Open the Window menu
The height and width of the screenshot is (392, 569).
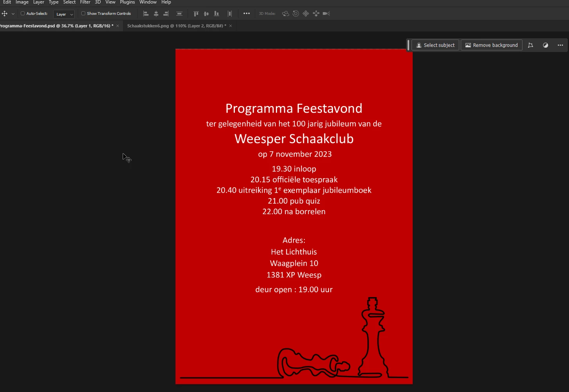(148, 2)
